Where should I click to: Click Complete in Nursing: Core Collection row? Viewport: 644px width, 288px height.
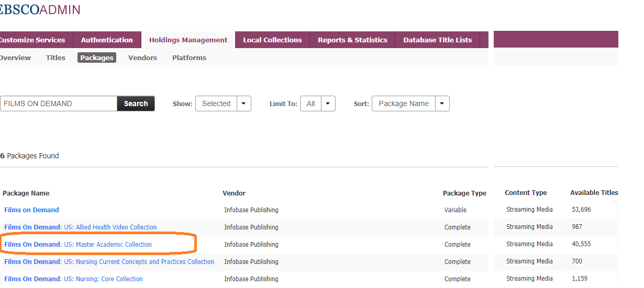click(x=458, y=279)
